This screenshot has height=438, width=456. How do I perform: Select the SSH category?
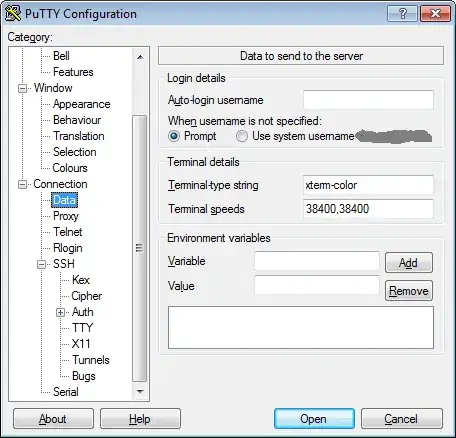coord(64,264)
